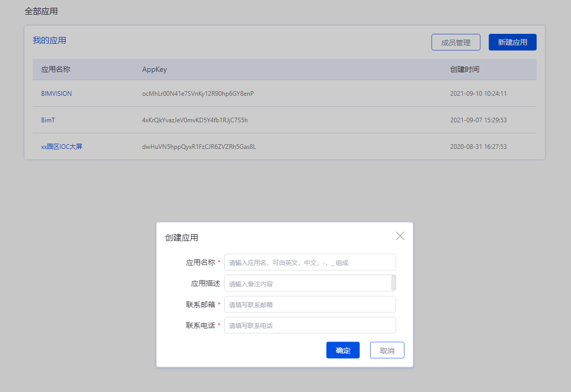Open the 成员管理 button

(x=455, y=43)
